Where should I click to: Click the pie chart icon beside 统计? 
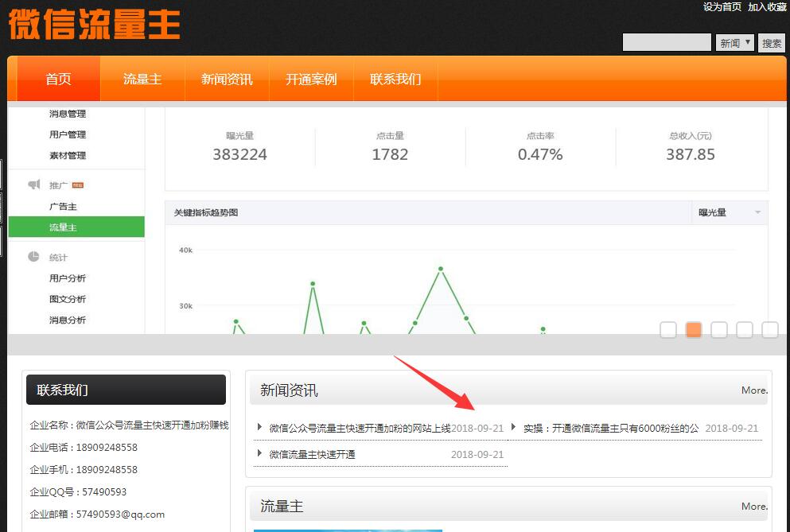click(33, 256)
